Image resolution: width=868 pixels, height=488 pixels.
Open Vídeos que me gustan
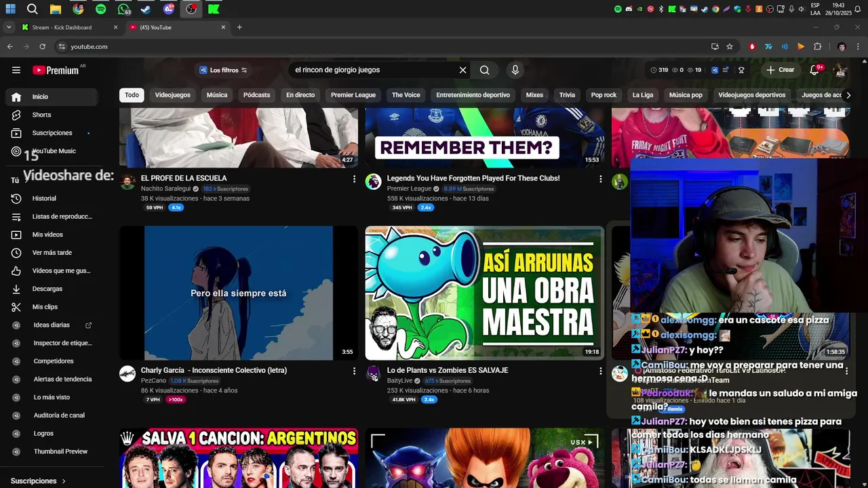pos(53,271)
